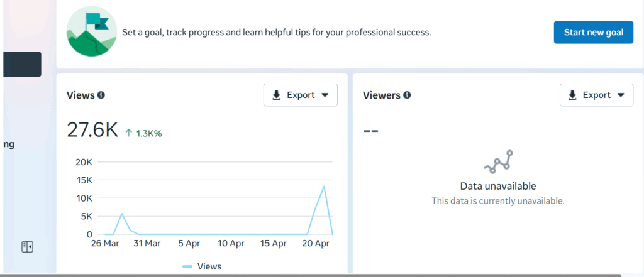Viewport: 644px width, 277px height.
Task: Click green up arrow beside 1.3K%
Action: pyautogui.click(x=129, y=133)
